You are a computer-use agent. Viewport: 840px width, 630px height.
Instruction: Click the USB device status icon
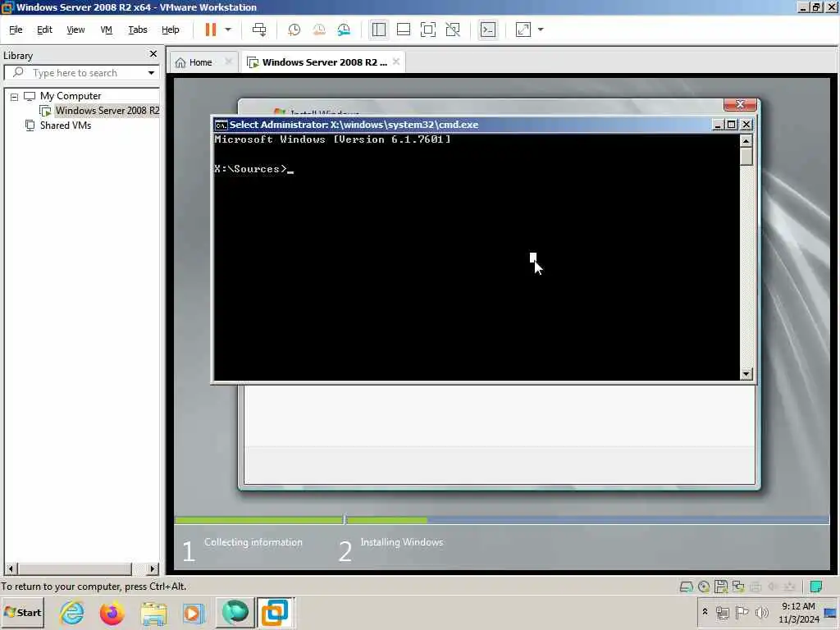pyautogui.click(x=789, y=587)
